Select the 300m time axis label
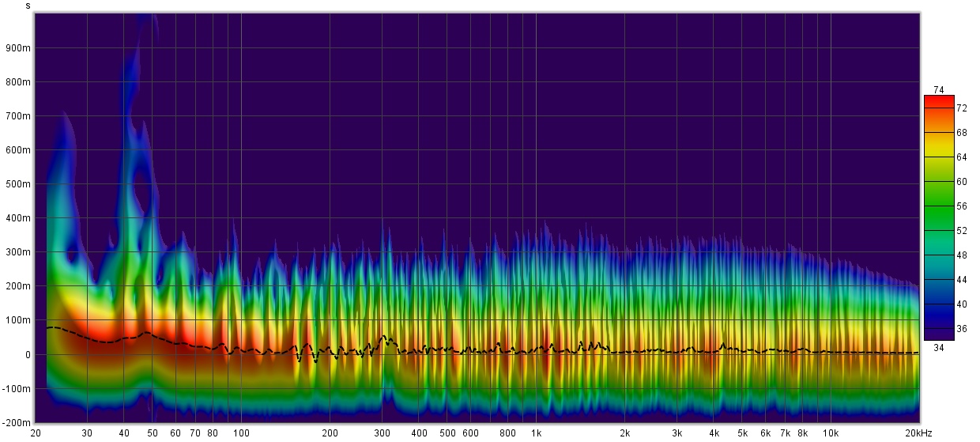 19,252
